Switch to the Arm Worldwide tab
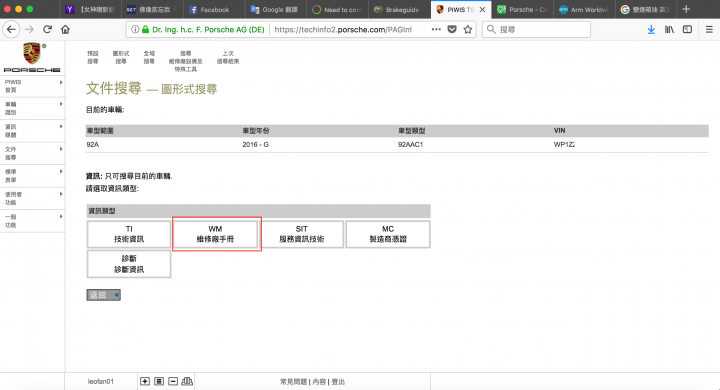Screen dimensions: 720x390 click(584, 10)
